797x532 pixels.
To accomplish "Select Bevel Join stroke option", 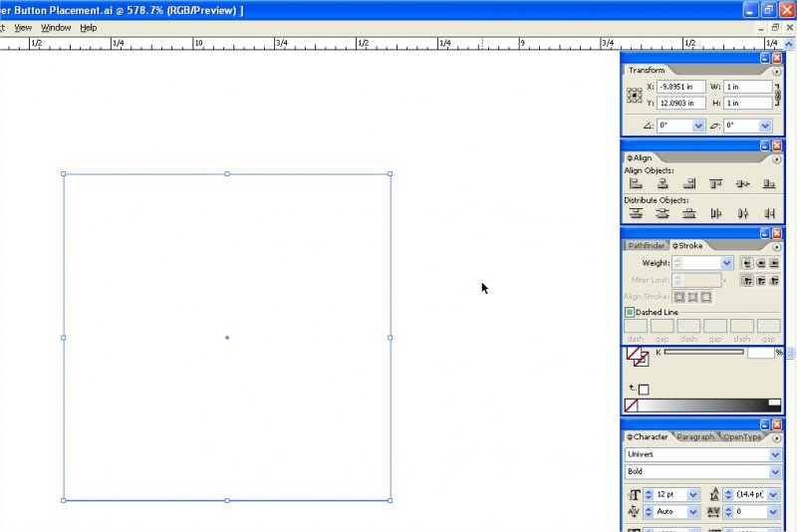I will click(774, 281).
